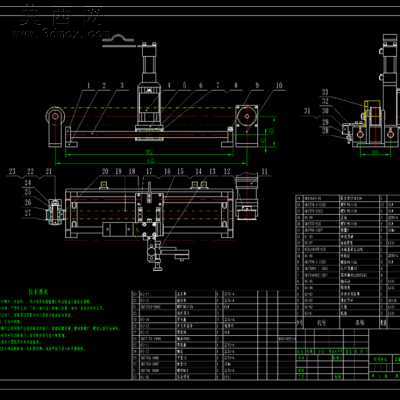Screen dimensions: 400x400
Task: Click callout number 24 left of idler
Action: [28, 183]
